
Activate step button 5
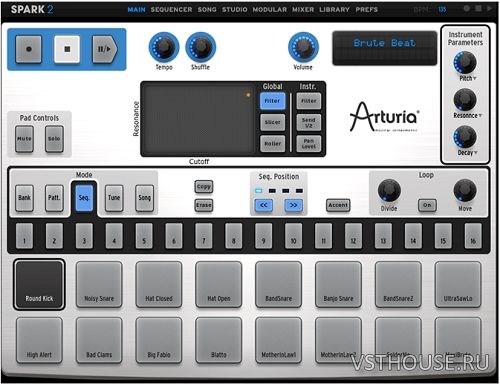144,236
